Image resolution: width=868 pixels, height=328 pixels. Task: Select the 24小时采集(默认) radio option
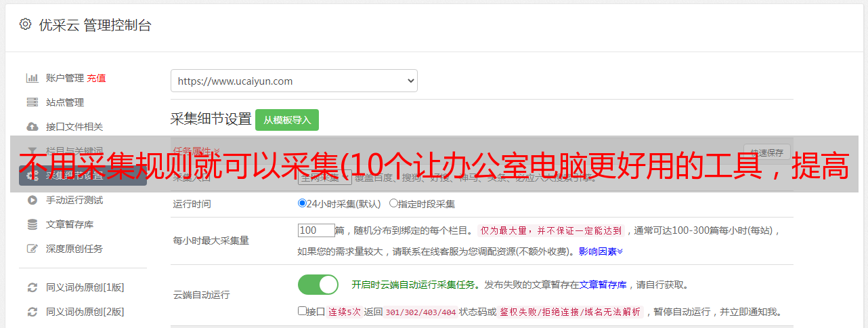tap(302, 203)
